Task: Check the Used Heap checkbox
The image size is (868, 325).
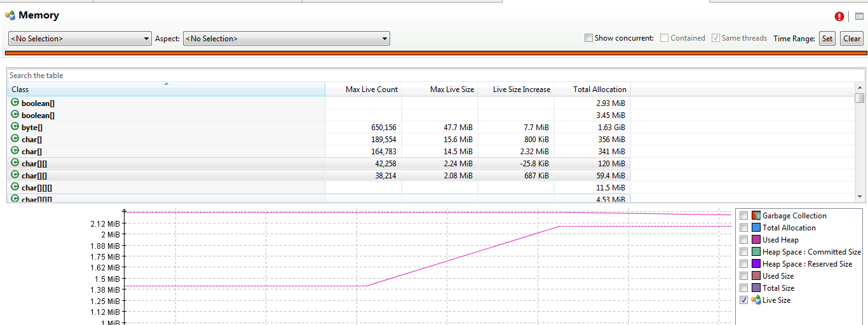Action: (x=744, y=240)
